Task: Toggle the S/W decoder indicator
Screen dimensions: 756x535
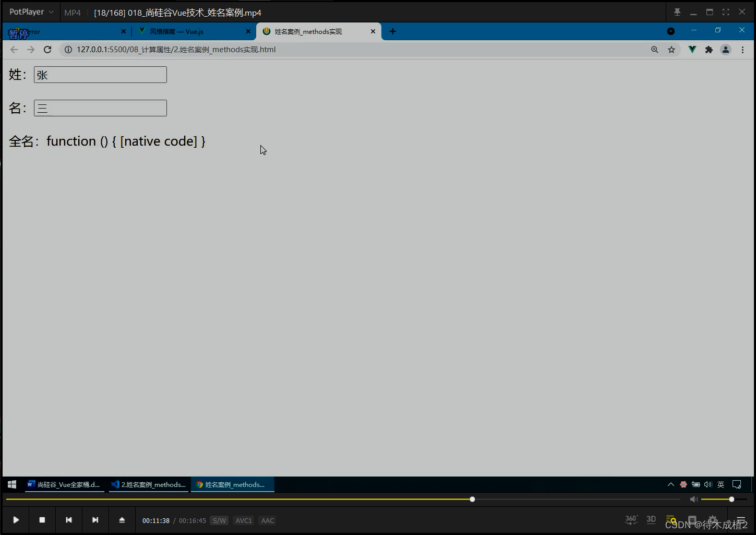Action: tap(220, 520)
